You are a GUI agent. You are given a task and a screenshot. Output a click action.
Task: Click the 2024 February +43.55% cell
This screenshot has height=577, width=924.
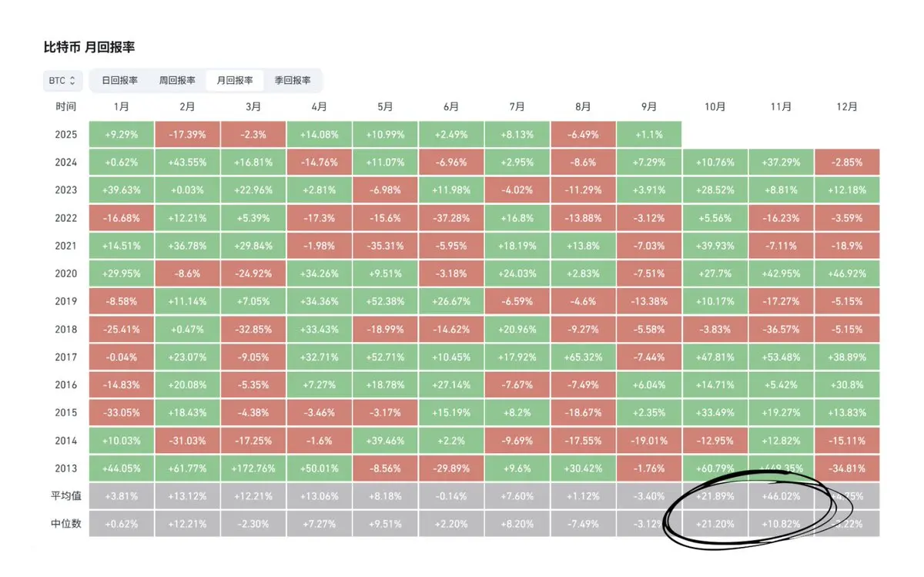click(187, 163)
